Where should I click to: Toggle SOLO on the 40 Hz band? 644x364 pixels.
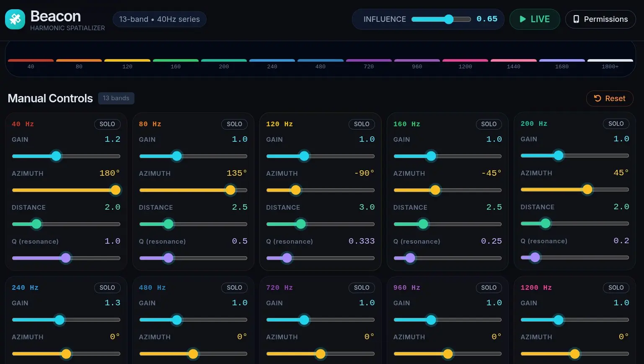coord(107,124)
